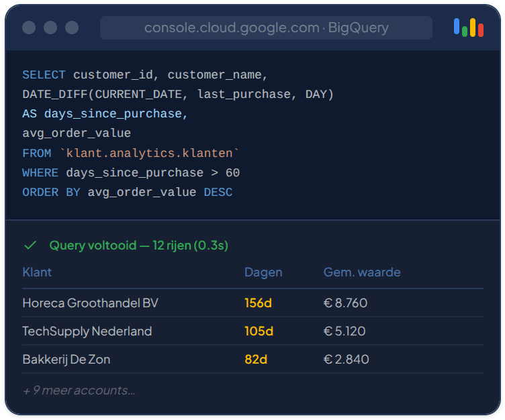Click the WHERE days_since_purchase > 60 line
The image size is (505, 420).
(x=131, y=173)
